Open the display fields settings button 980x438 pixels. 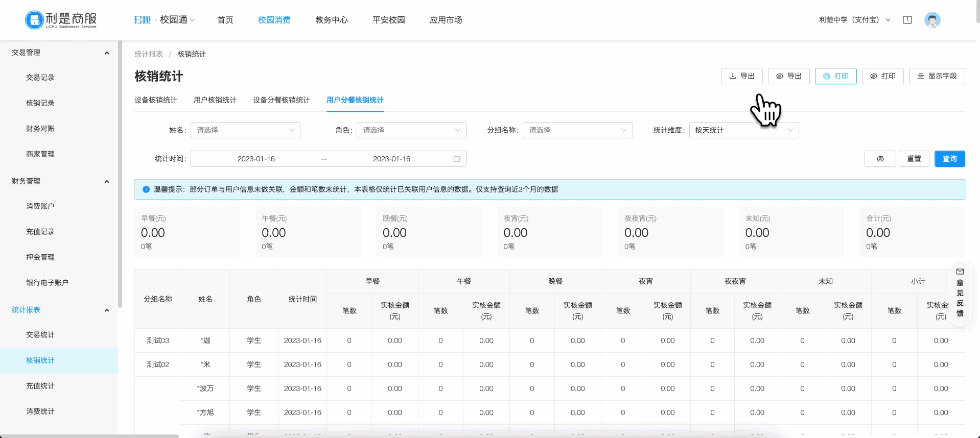tap(937, 76)
